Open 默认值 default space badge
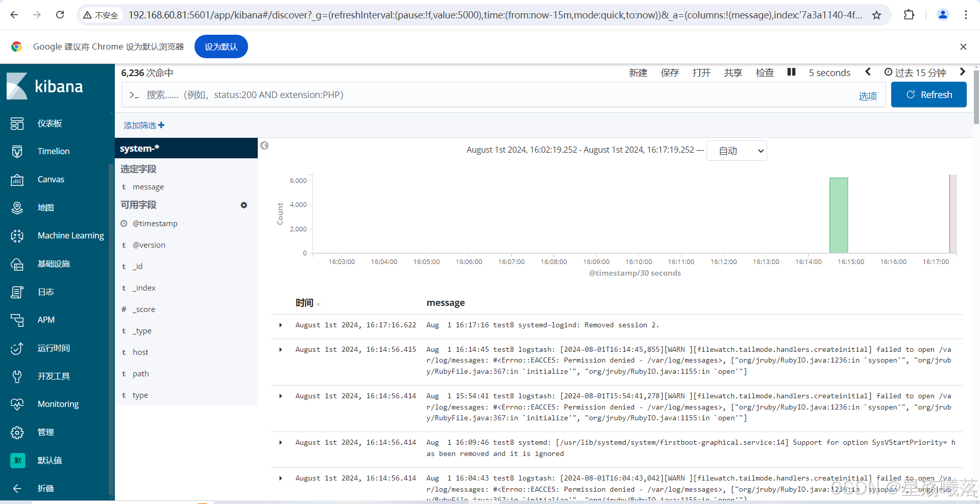 click(18, 461)
